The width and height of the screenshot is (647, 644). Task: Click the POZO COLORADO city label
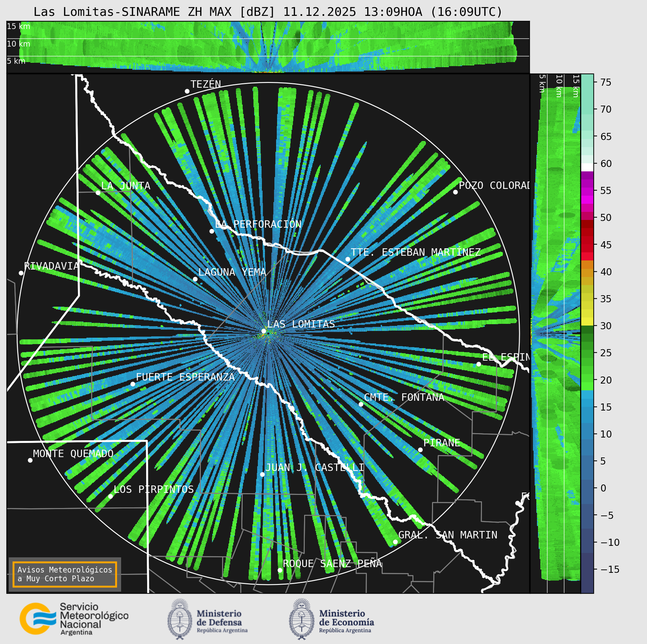pyautogui.click(x=494, y=185)
